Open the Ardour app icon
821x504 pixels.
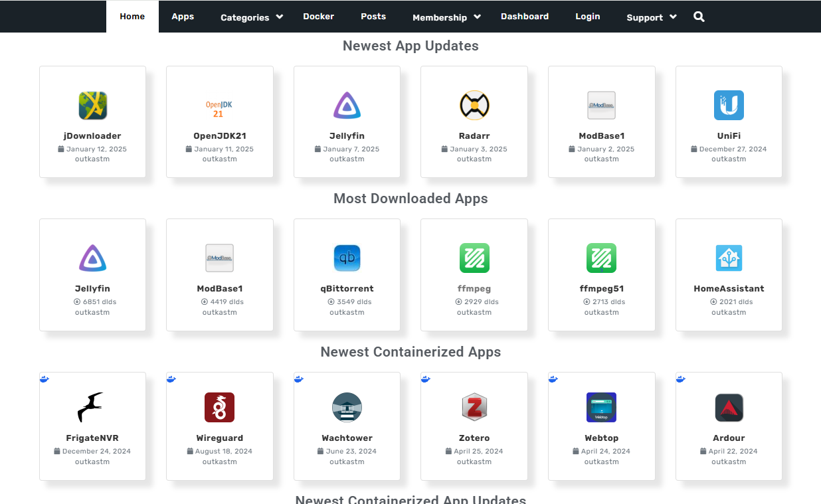[729, 408]
